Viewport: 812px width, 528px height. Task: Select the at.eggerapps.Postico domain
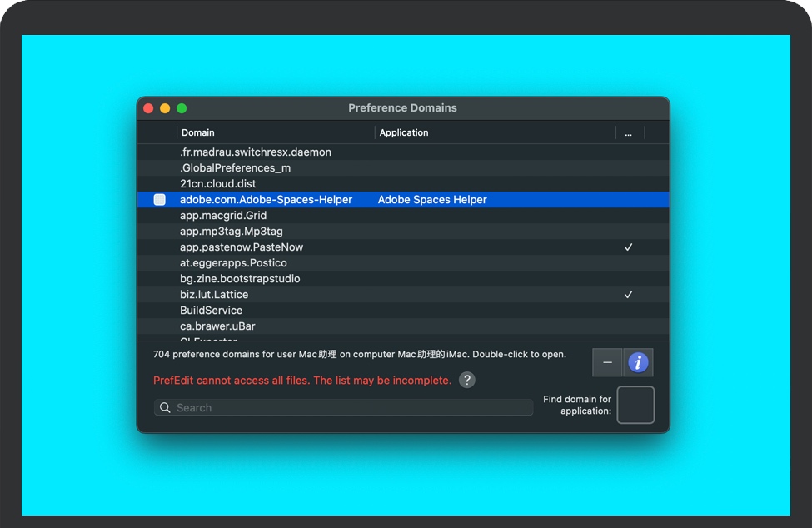[233, 263]
